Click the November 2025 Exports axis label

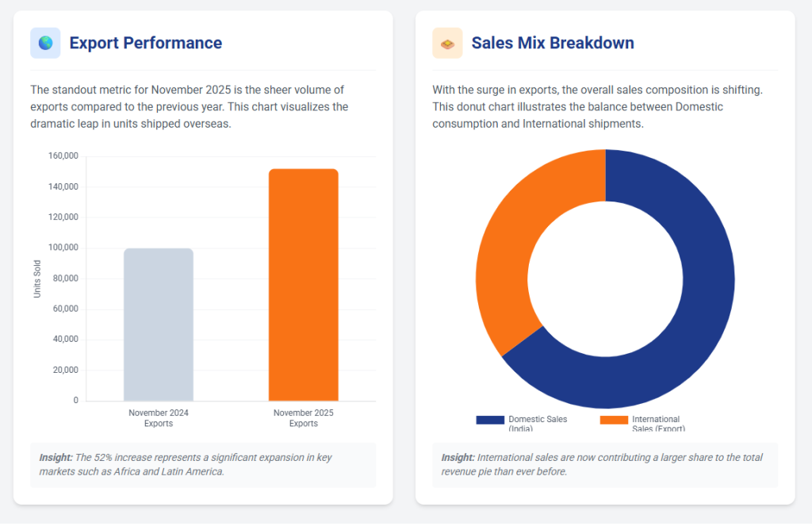(303, 418)
